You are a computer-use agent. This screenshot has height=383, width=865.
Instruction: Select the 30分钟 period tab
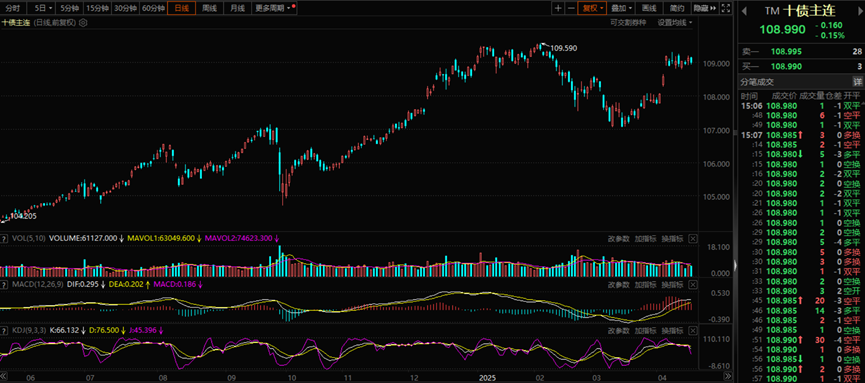[125, 8]
